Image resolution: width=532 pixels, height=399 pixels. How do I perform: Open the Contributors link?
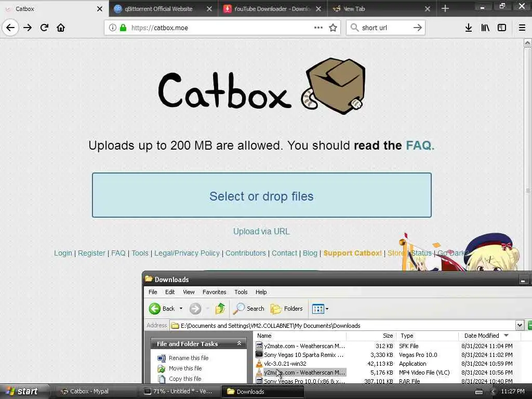246,253
